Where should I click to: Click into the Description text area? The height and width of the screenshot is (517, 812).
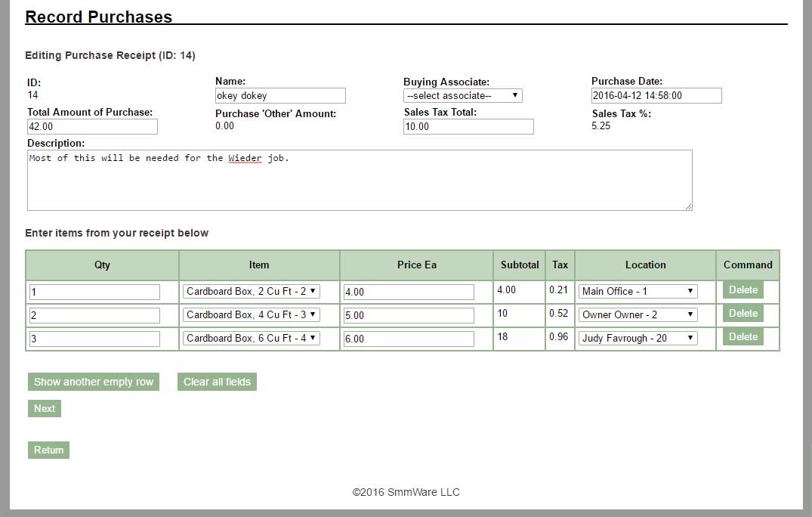[360, 181]
